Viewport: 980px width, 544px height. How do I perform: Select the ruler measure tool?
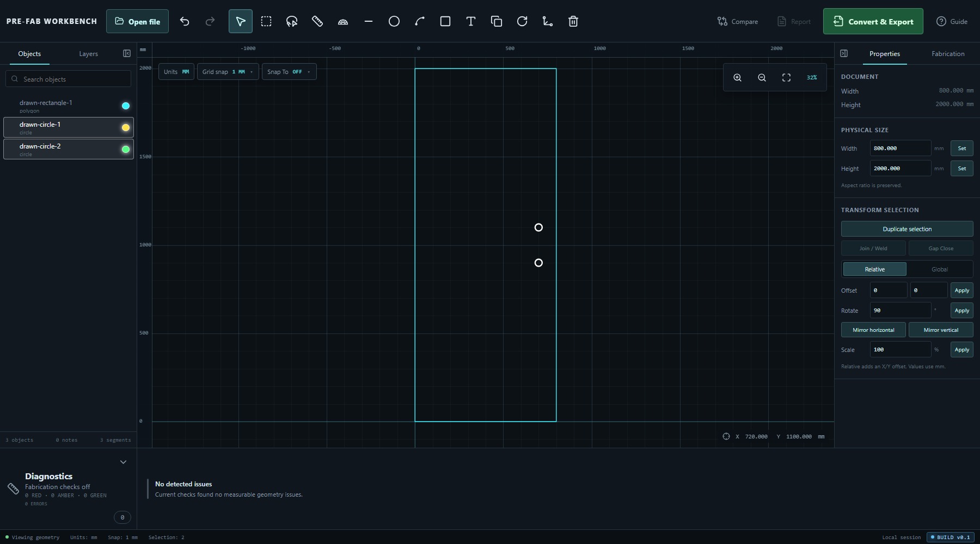pyautogui.click(x=317, y=21)
